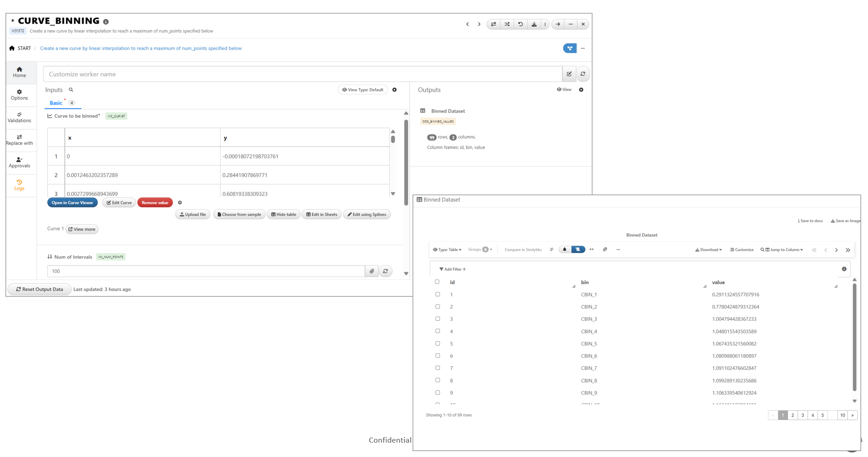
Task: Click the Reset Output Data button
Action: pyautogui.click(x=40, y=289)
